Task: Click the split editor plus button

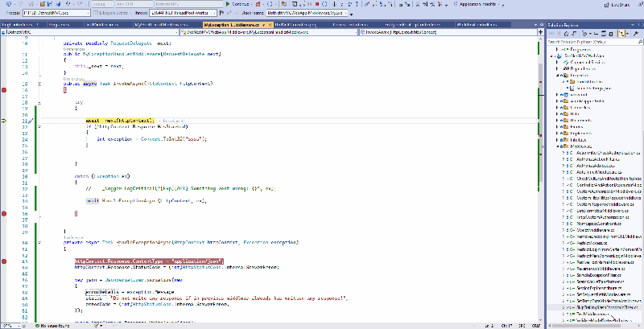Action: coord(540,32)
